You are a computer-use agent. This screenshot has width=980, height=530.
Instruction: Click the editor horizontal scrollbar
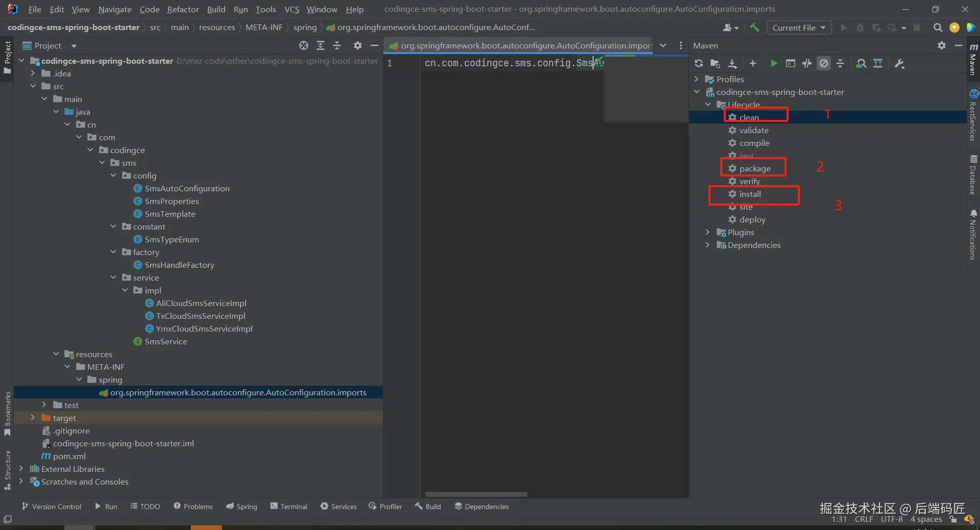476,494
